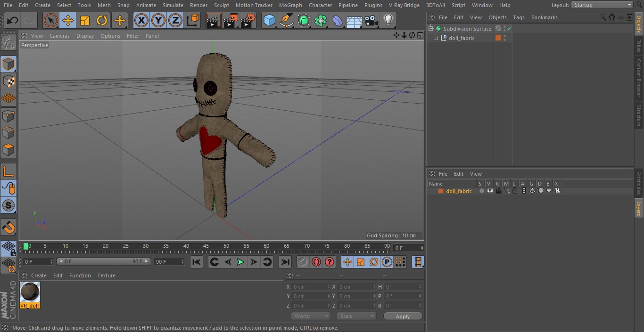Open the Bookmarks menu in Objects panel
The height and width of the screenshot is (332, 644).
point(544,17)
